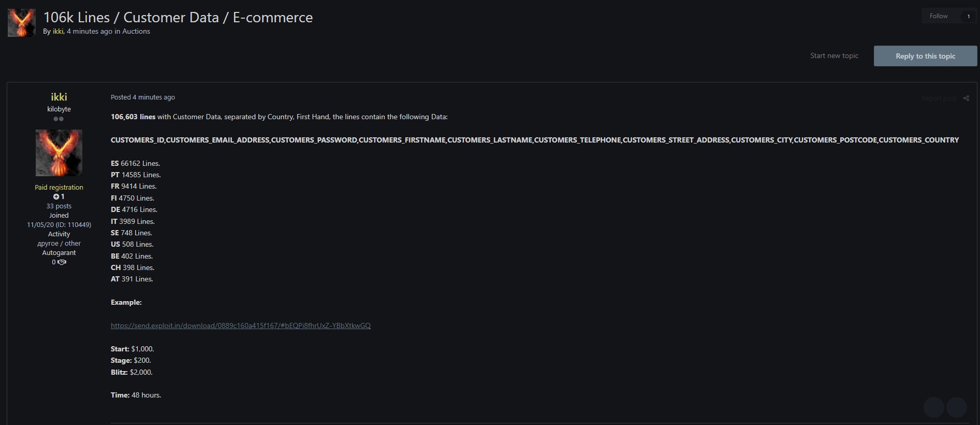Click the small phoenix avatar beside topic title
The image size is (980, 425).
coord(22,23)
